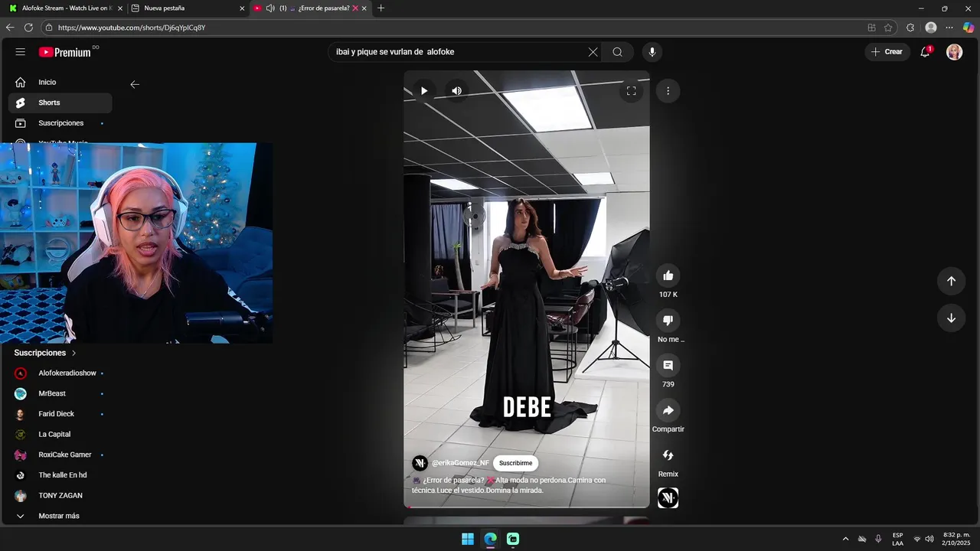The width and height of the screenshot is (980, 551).
Task: Open RoxiCake Gamer channel subscription
Action: (x=60, y=455)
